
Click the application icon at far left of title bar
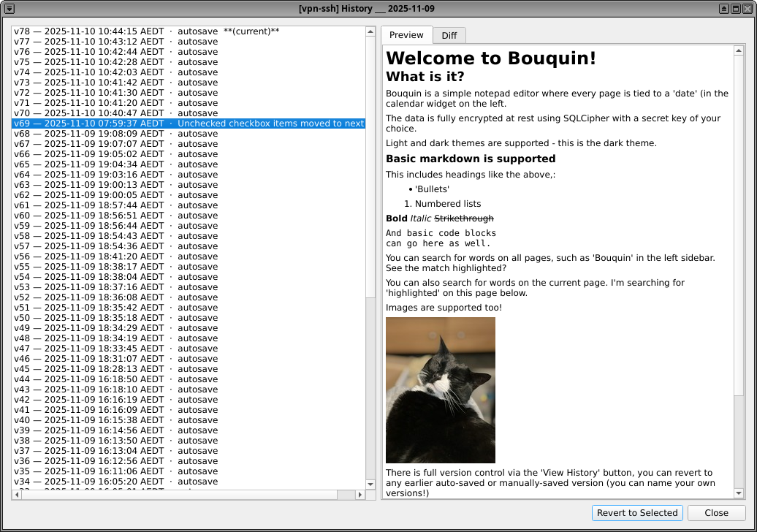[9, 8]
